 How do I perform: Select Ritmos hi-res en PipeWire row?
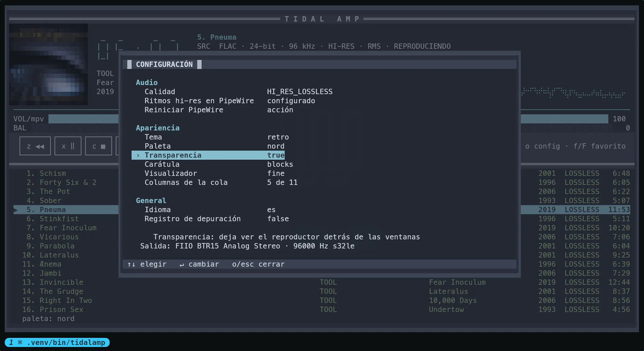click(230, 101)
